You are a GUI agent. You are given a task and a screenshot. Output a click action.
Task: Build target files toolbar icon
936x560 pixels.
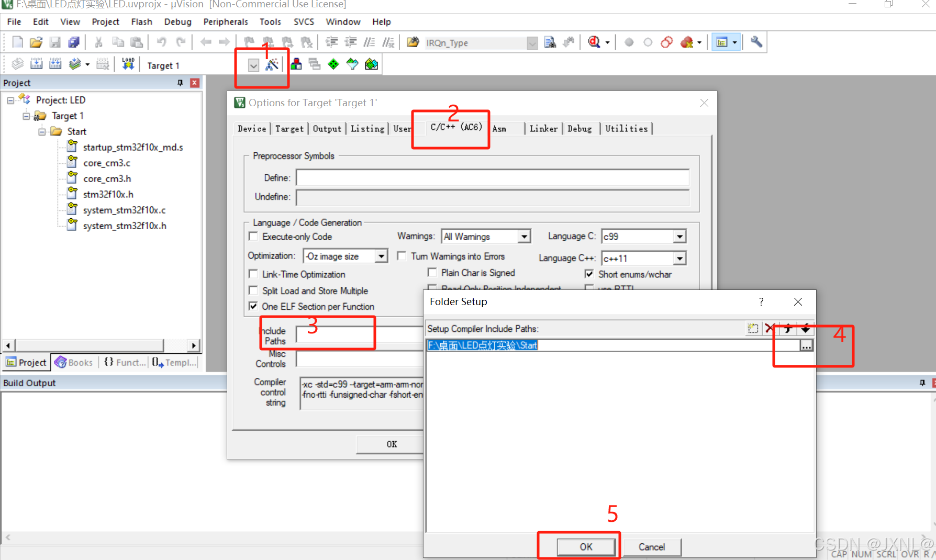(36, 64)
